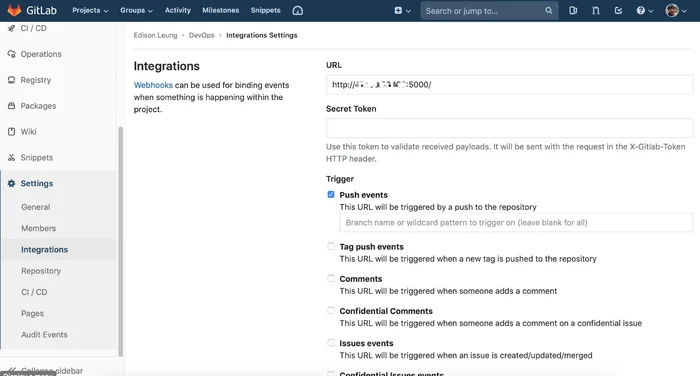Viewport: 700px width, 376px height.
Task: Open the General settings sub-item
Action: (x=36, y=207)
